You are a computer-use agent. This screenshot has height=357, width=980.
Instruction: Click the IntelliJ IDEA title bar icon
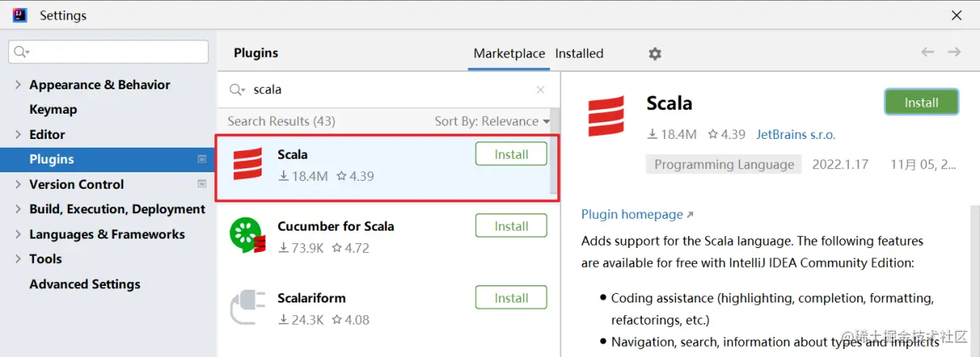click(x=21, y=15)
